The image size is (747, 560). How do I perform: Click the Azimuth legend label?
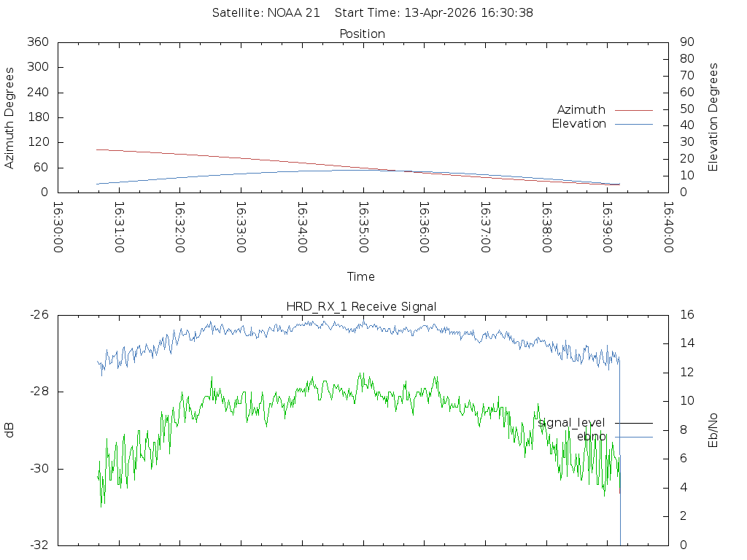pos(581,109)
